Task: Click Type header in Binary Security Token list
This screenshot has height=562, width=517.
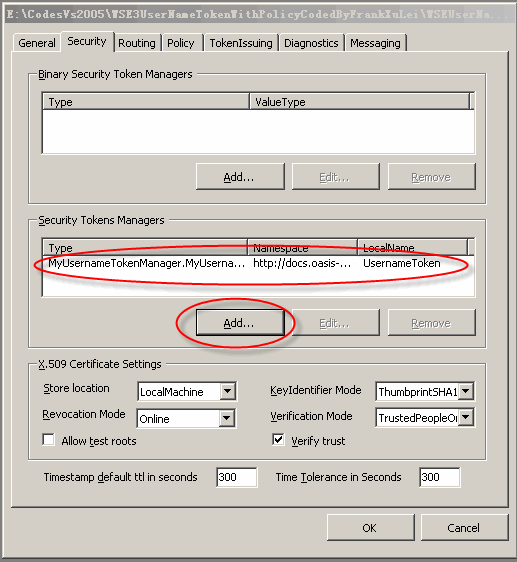Action: pyautogui.click(x=146, y=102)
